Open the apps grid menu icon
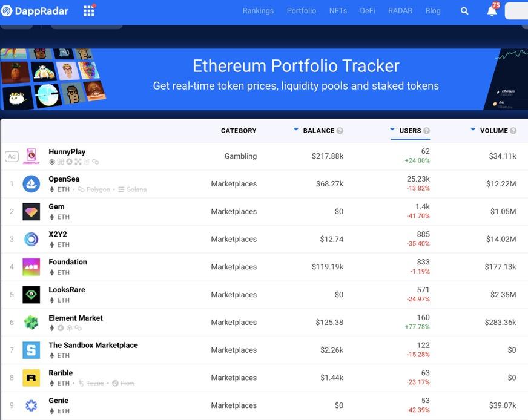This screenshot has width=528, height=420. 89,11
